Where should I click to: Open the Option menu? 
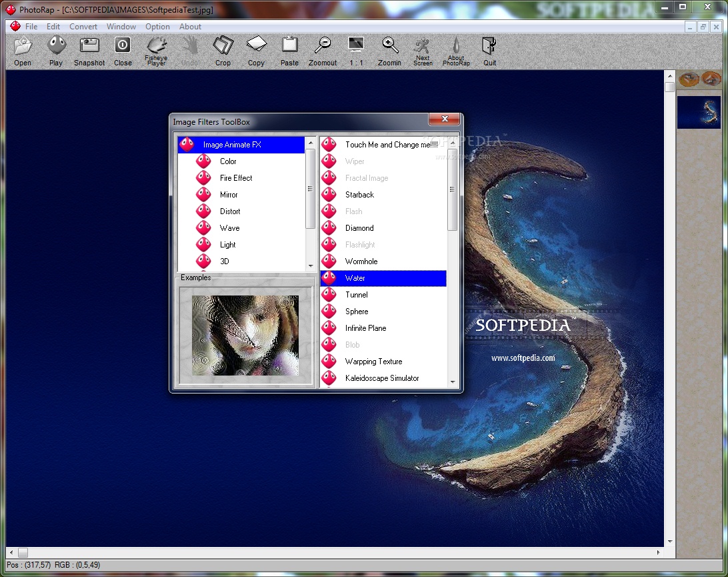(x=157, y=27)
